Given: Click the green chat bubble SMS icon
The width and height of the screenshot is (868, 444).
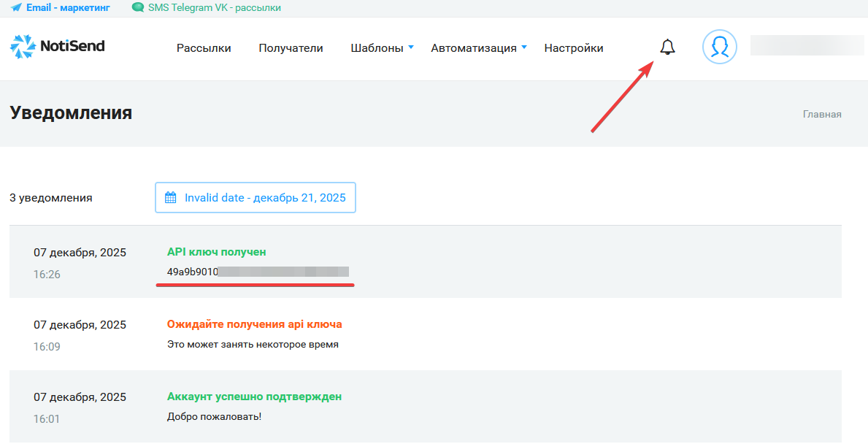Looking at the screenshot, I should 137,8.
